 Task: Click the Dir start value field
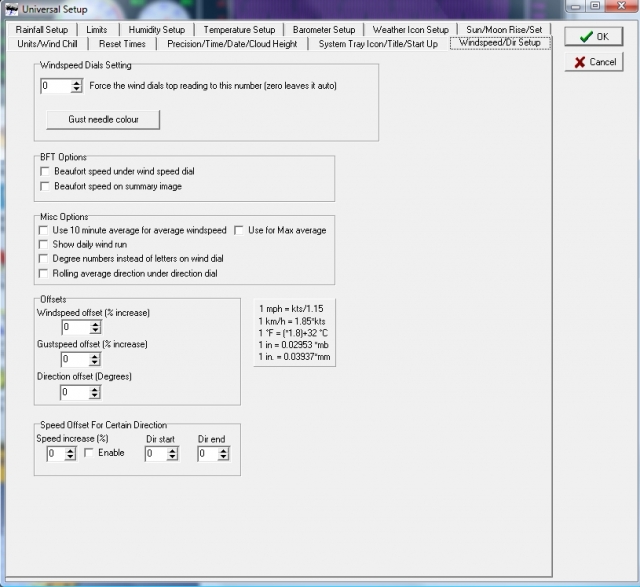pyautogui.click(x=155, y=454)
